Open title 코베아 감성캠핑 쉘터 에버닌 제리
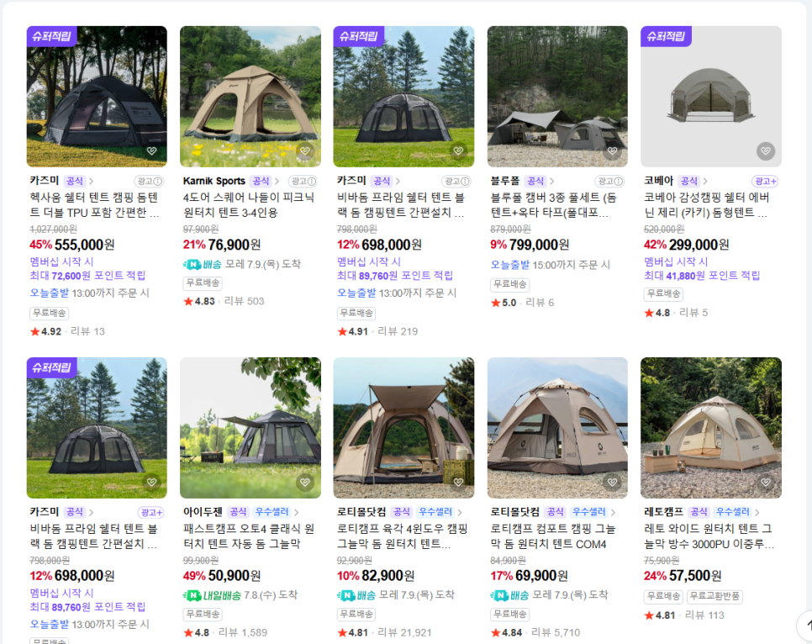Screen dimensions: 812x644 tap(706, 205)
